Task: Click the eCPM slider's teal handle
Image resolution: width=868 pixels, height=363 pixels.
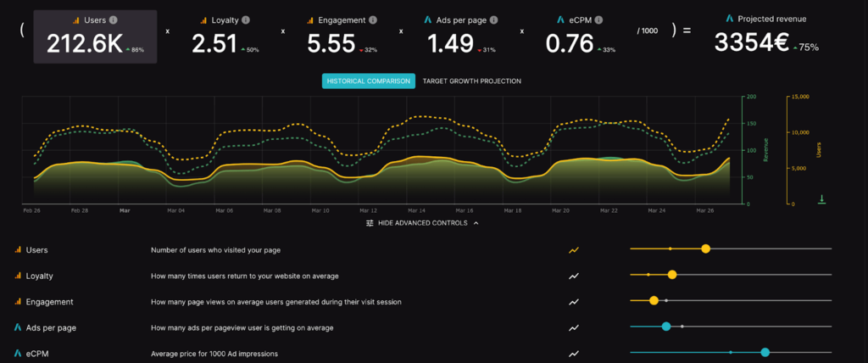Action: pos(765,352)
